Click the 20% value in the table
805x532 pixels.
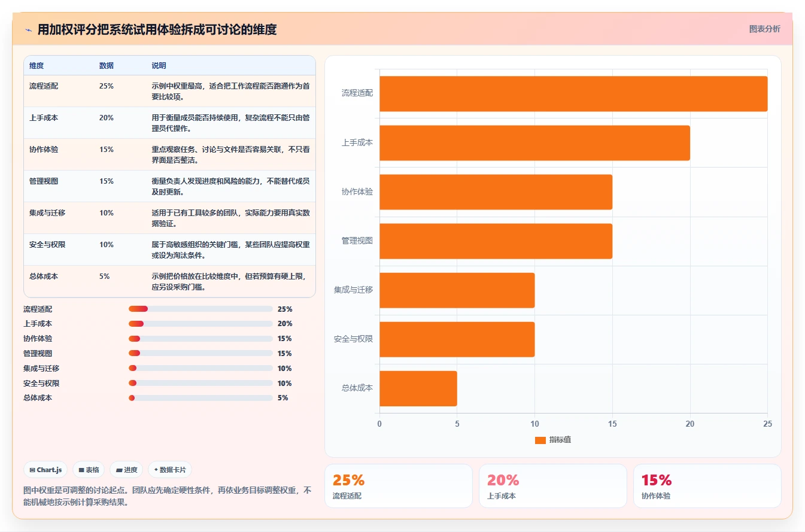click(107, 118)
